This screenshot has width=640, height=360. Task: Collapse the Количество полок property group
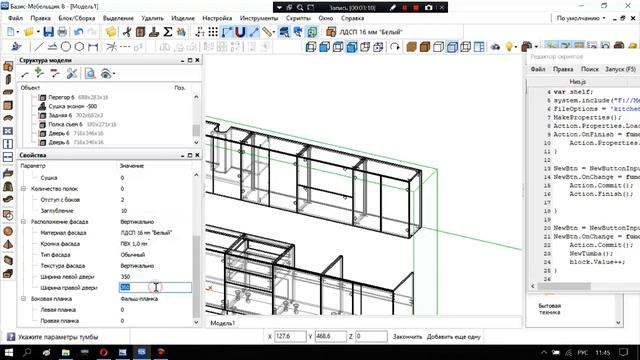[x=24, y=189]
